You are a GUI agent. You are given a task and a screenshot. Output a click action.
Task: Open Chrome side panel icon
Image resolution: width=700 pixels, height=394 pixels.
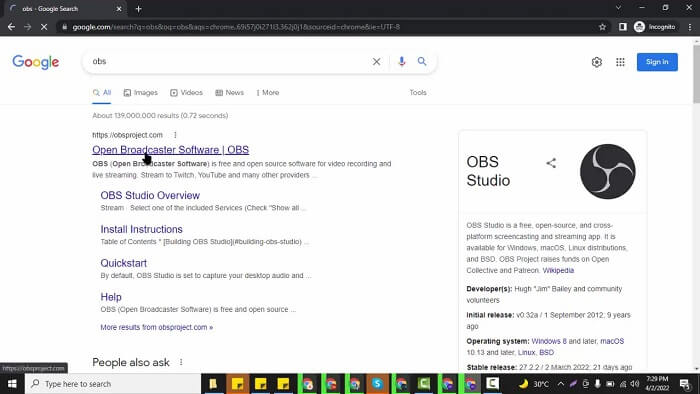pos(622,27)
